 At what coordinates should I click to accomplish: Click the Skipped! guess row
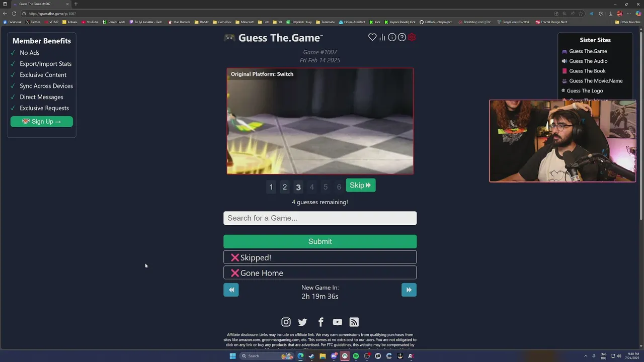(x=320, y=257)
